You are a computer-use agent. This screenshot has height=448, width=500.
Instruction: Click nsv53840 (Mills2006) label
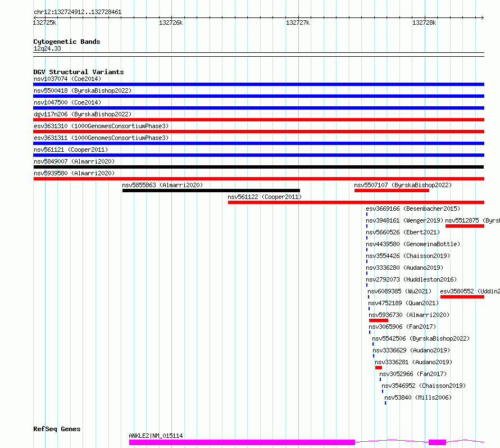[418, 397]
